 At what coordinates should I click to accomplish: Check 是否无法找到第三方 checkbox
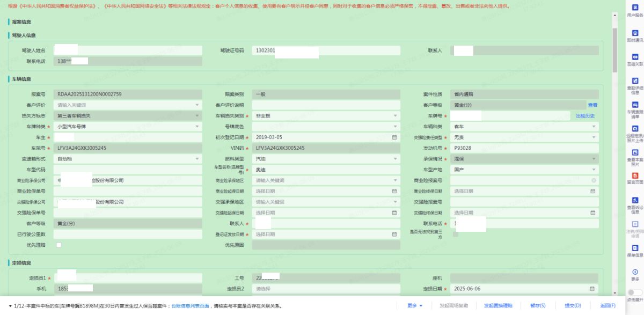pyautogui.click(x=456, y=235)
